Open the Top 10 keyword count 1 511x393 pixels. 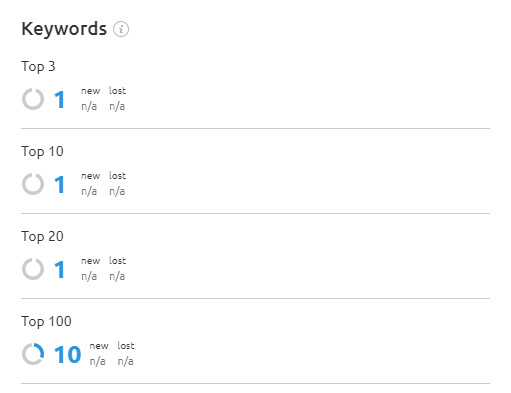(x=60, y=184)
